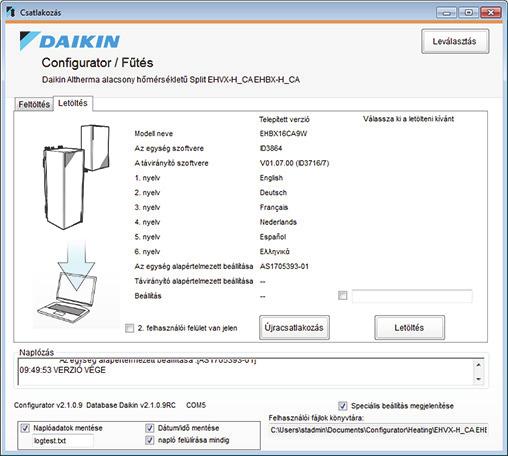This screenshot has width=508, height=456.
Task: Click the log scrollbar up arrow
Action: pyautogui.click(x=478, y=365)
